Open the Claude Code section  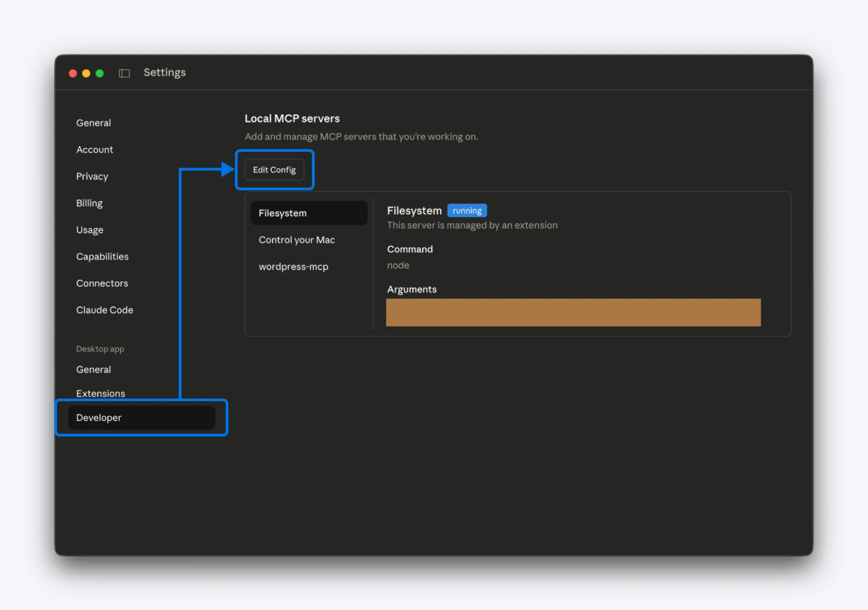pyautogui.click(x=105, y=310)
